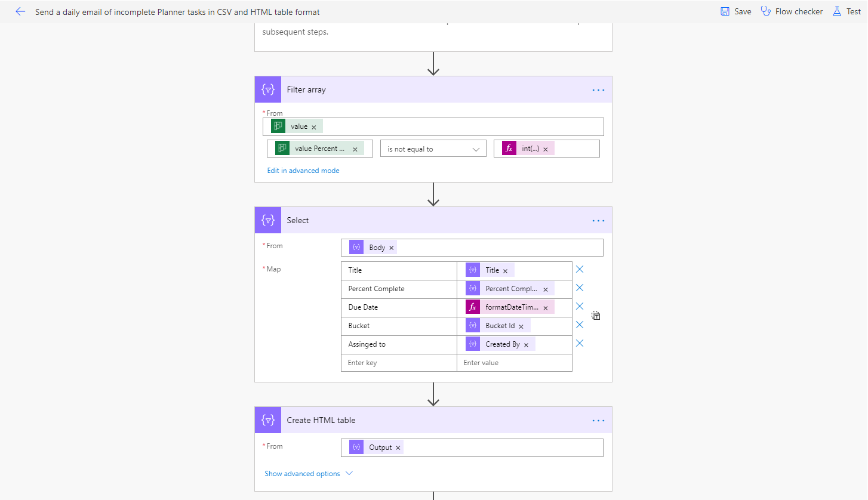Viewport: 868px width, 500px height.
Task: Open Create HTML table options menu
Action: tap(598, 421)
